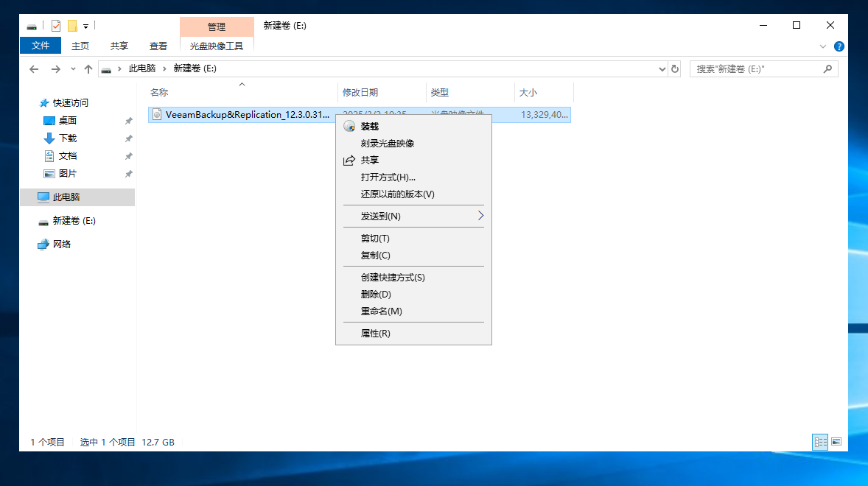Click the pin icon beside 文档
Image resolution: width=868 pixels, height=486 pixels.
click(x=128, y=156)
